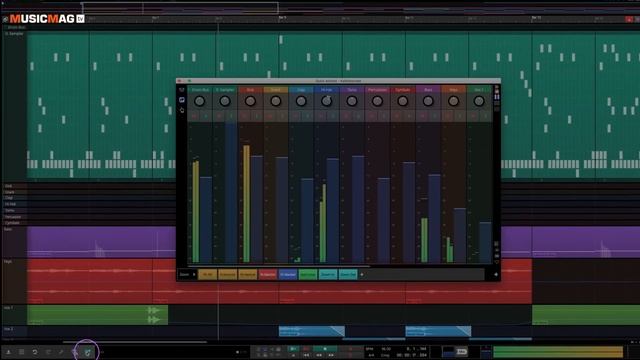Click the hand icon on the mixer's left strip
640x360 pixels.
pyautogui.click(x=182, y=110)
